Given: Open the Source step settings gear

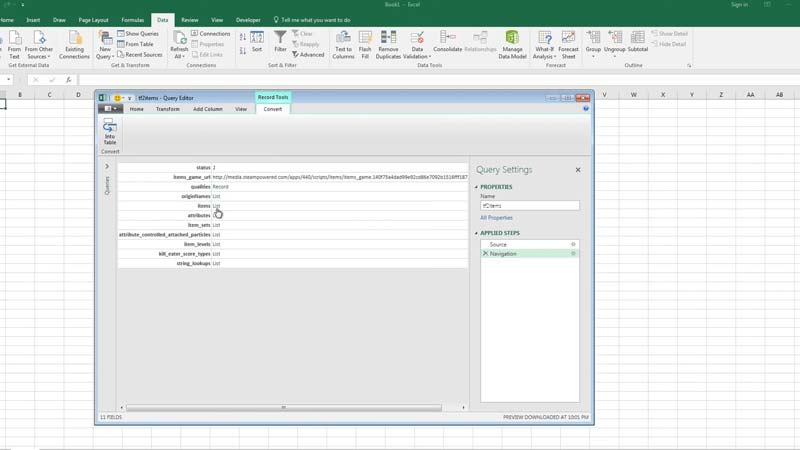Looking at the screenshot, I should pyautogui.click(x=573, y=244).
